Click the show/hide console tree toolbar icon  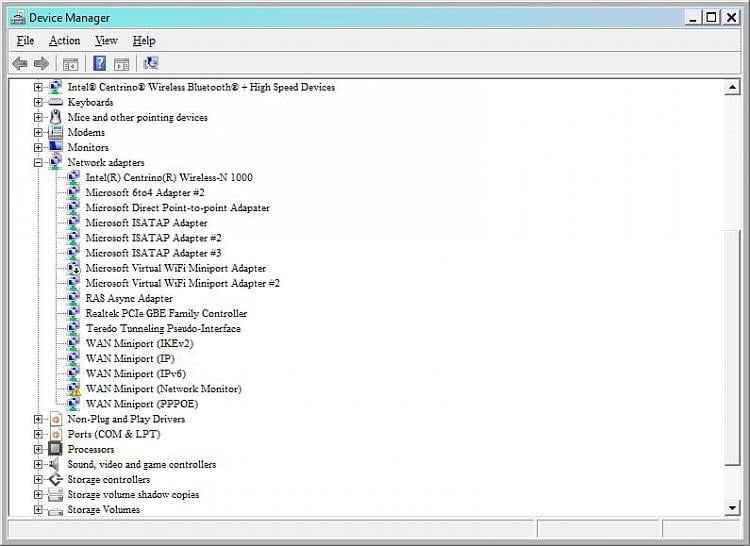[70, 64]
